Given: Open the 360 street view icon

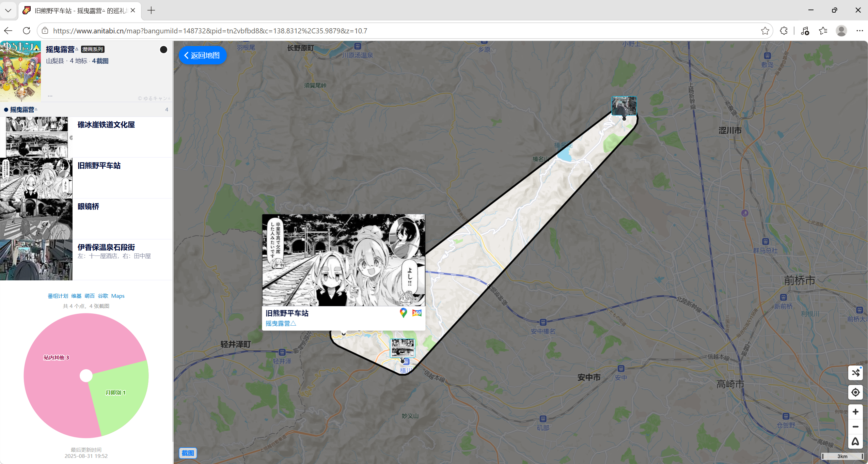Looking at the screenshot, I should coord(417,313).
